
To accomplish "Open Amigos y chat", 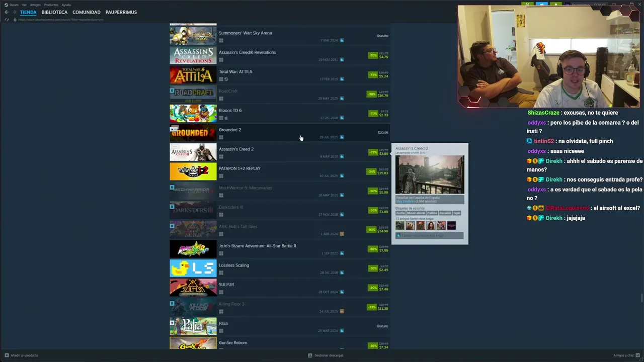I will [x=623, y=355].
